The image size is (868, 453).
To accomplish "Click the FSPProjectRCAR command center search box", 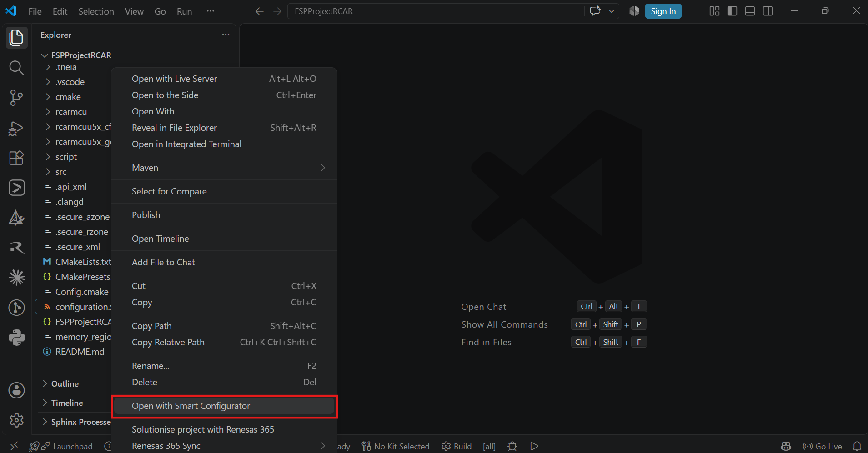I will click(x=436, y=11).
